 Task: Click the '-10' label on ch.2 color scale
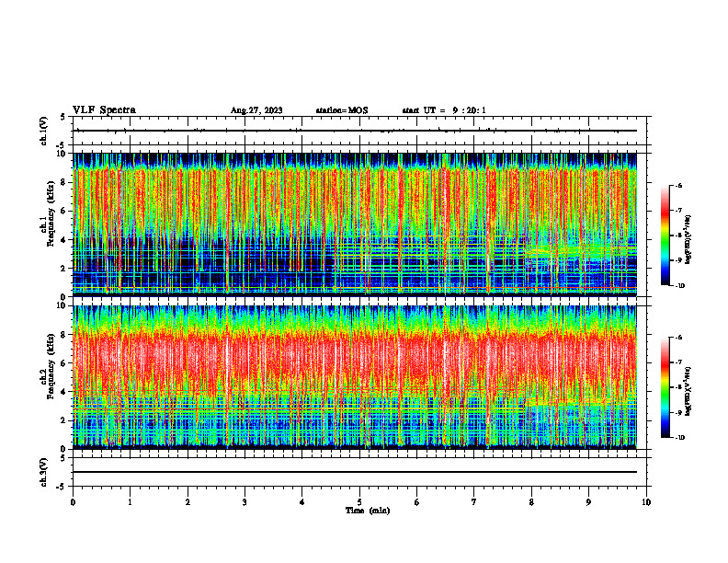[679, 438]
